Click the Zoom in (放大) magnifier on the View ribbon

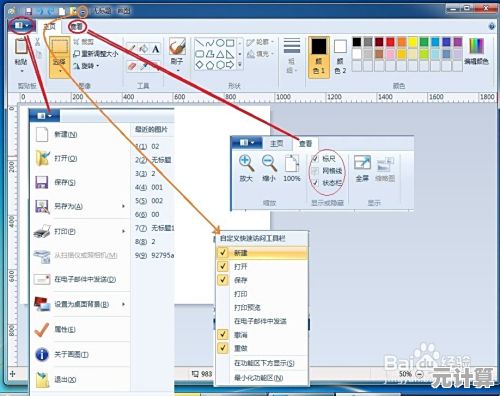[246, 163]
